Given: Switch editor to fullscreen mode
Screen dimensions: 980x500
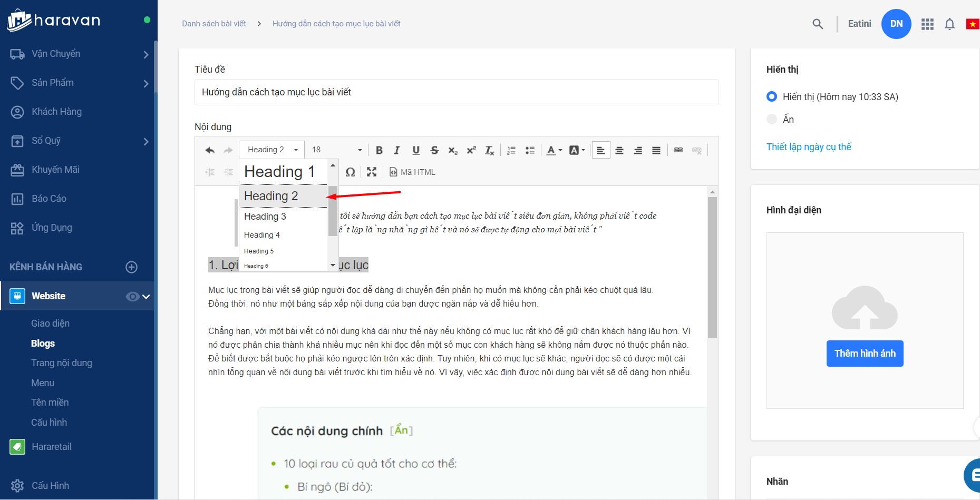Looking at the screenshot, I should point(372,172).
